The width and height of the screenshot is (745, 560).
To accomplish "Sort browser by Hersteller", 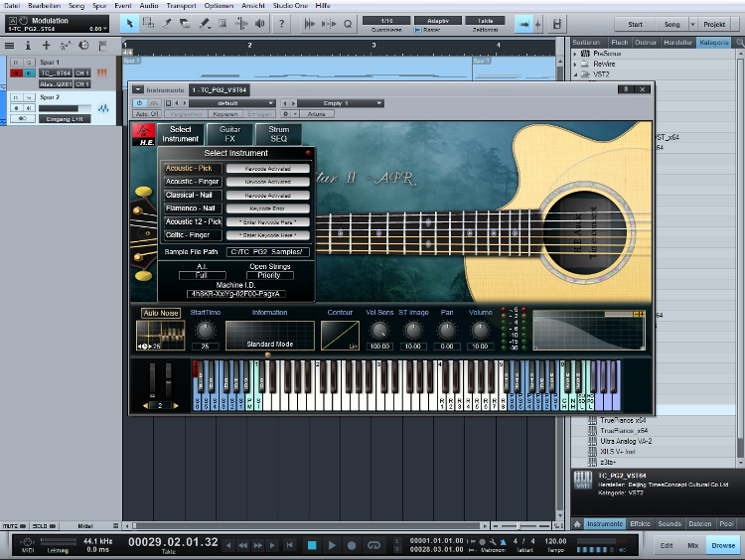I will (677, 43).
